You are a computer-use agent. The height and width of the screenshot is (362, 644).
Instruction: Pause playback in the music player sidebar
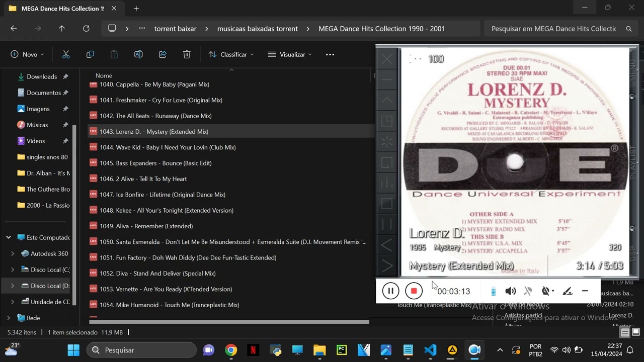tap(387, 225)
